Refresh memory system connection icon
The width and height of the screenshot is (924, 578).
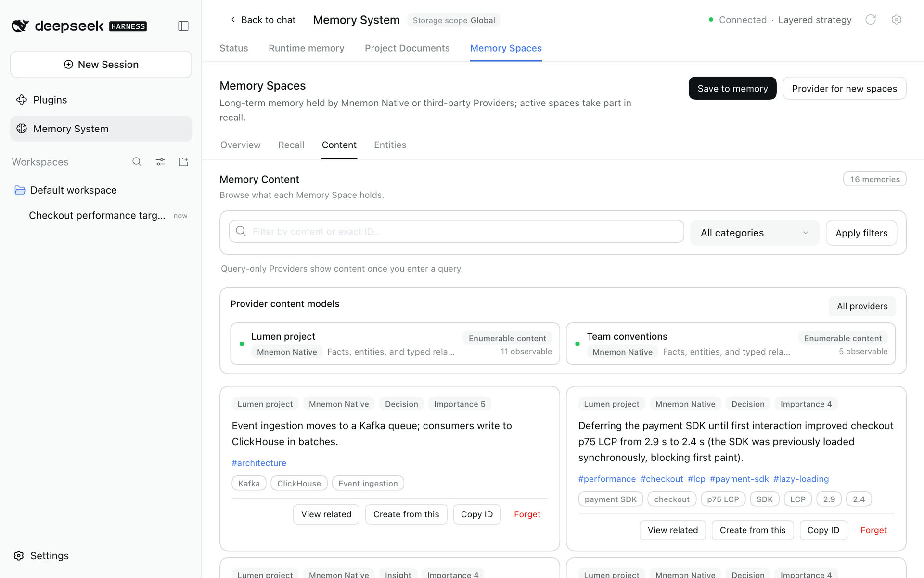(871, 20)
